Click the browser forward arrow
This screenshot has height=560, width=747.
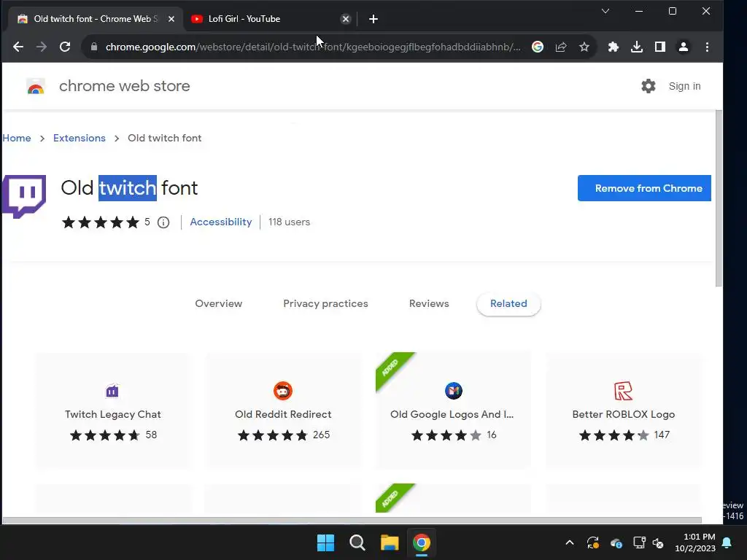[x=42, y=47]
